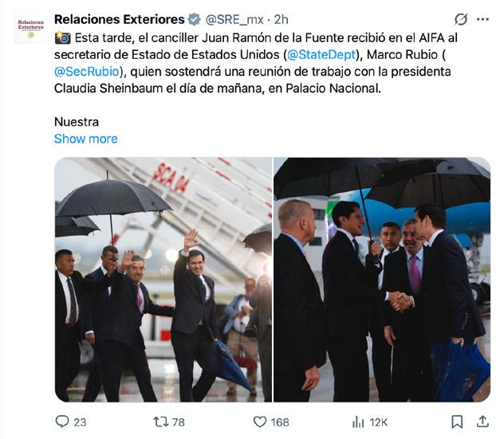Click the reply count 23
Image resolution: width=504 pixels, height=439 pixels.
pyautogui.click(x=80, y=422)
